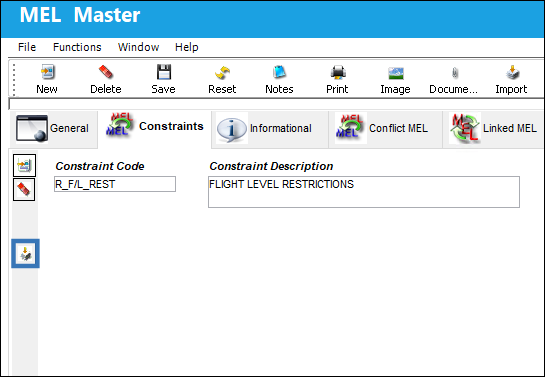The height and width of the screenshot is (377, 545).
Task: Open the Help menu
Action: [x=187, y=47]
